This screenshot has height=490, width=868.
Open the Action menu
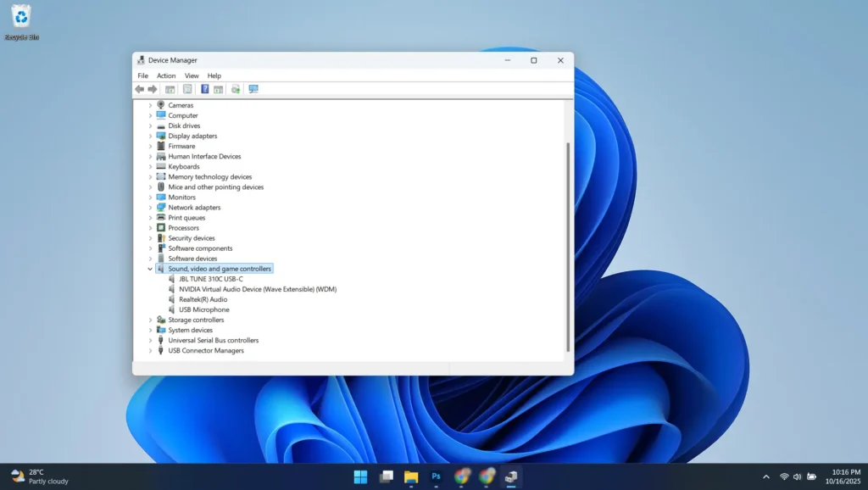165,75
